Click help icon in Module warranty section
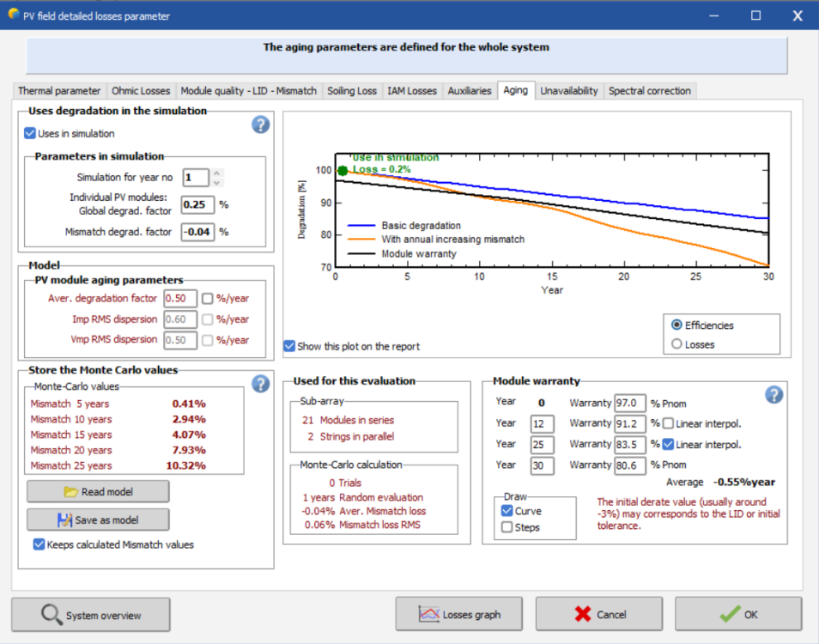This screenshot has width=819, height=644. [x=773, y=394]
